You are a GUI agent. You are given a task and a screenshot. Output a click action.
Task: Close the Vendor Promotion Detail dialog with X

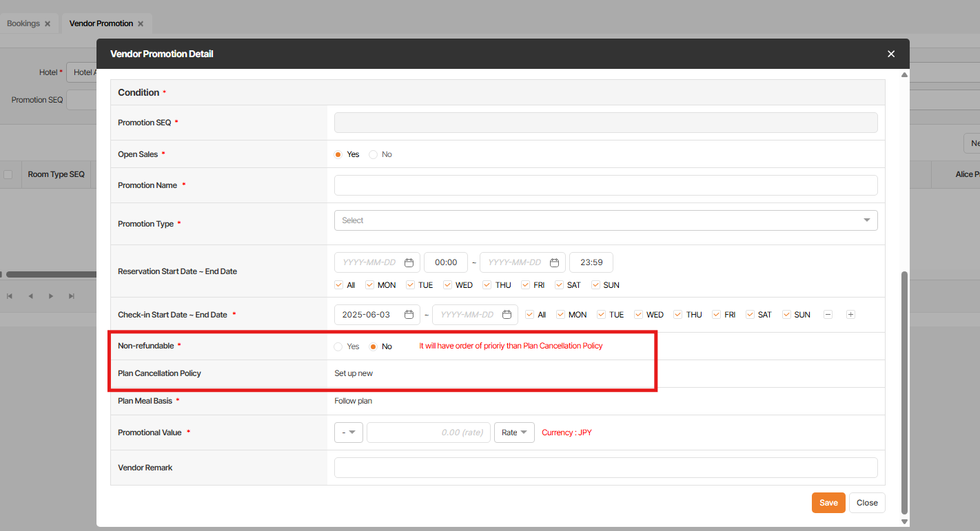[891, 54]
